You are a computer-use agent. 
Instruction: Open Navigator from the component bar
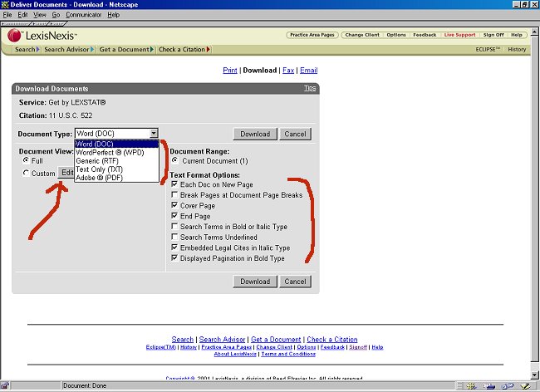(x=471, y=386)
